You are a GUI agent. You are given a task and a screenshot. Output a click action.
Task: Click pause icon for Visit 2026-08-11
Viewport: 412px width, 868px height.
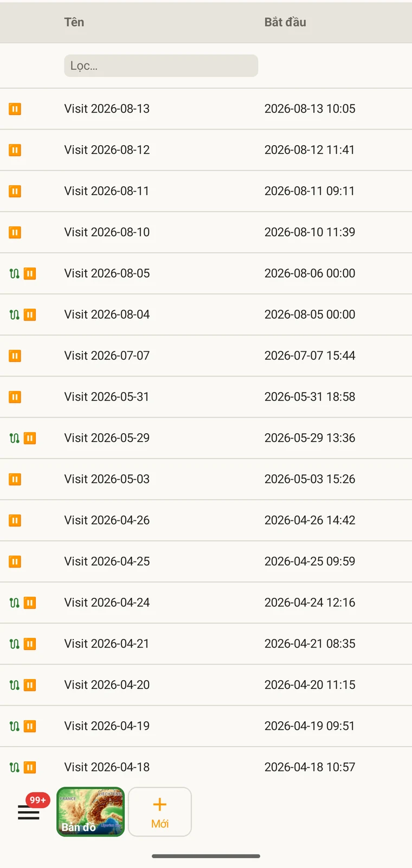(15, 191)
